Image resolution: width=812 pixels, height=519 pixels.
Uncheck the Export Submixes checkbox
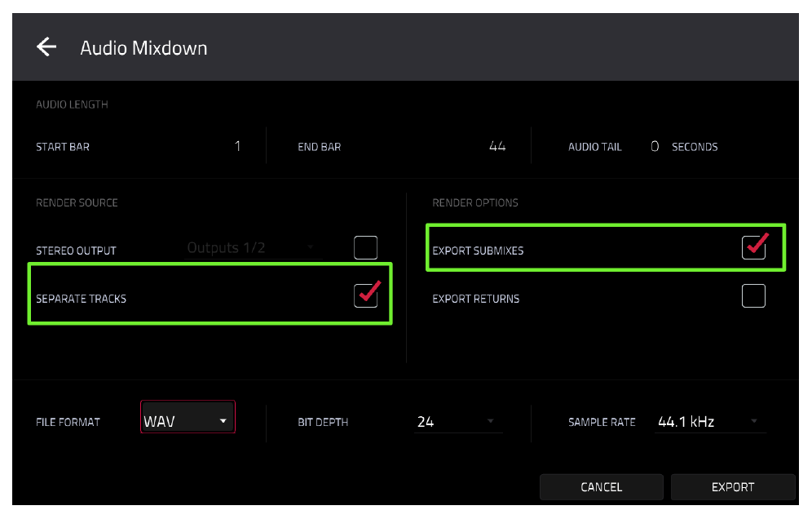tap(753, 247)
